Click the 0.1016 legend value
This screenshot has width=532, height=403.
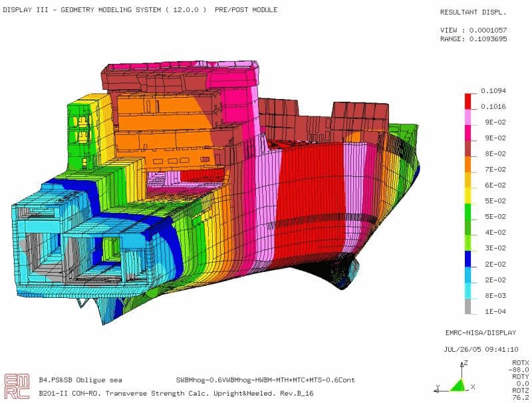click(493, 106)
